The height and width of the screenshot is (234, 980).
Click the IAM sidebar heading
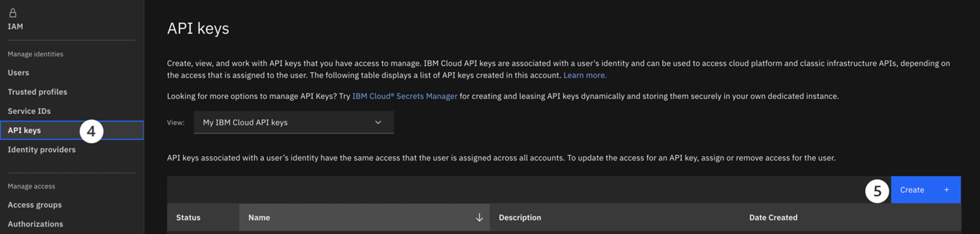click(x=15, y=26)
